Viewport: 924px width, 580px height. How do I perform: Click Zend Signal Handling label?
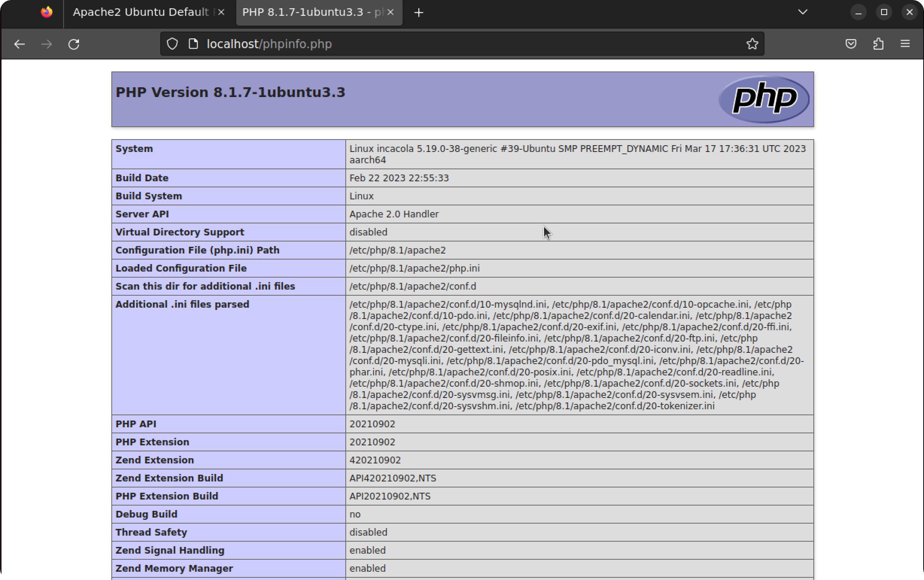(x=170, y=550)
